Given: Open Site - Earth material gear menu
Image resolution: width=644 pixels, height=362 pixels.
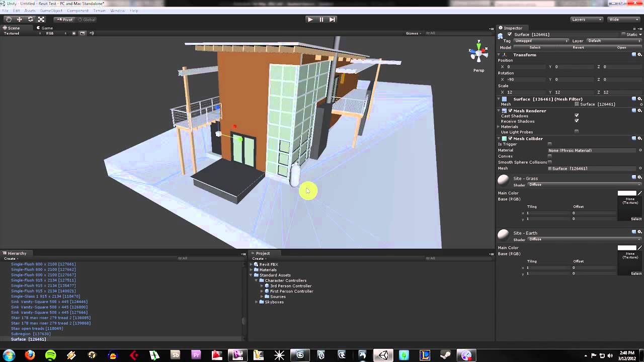Looking at the screenshot, I should (639, 232).
